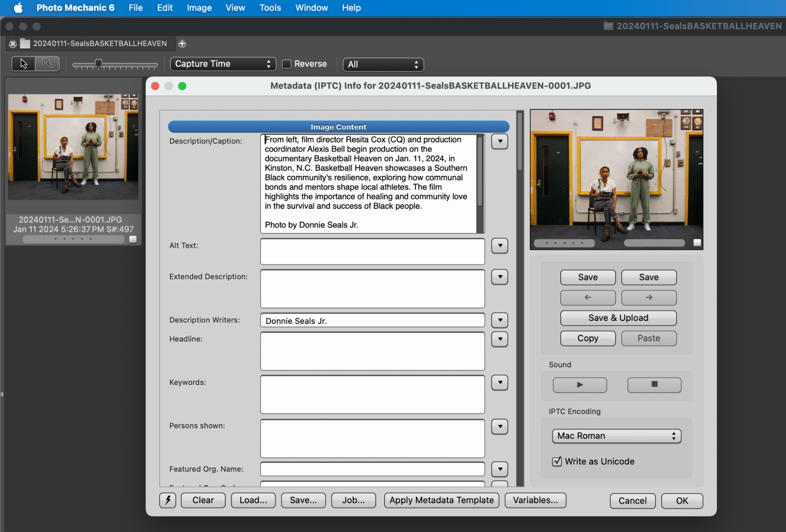
Task: Stop the sound playback
Action: [x=654, y=385]
